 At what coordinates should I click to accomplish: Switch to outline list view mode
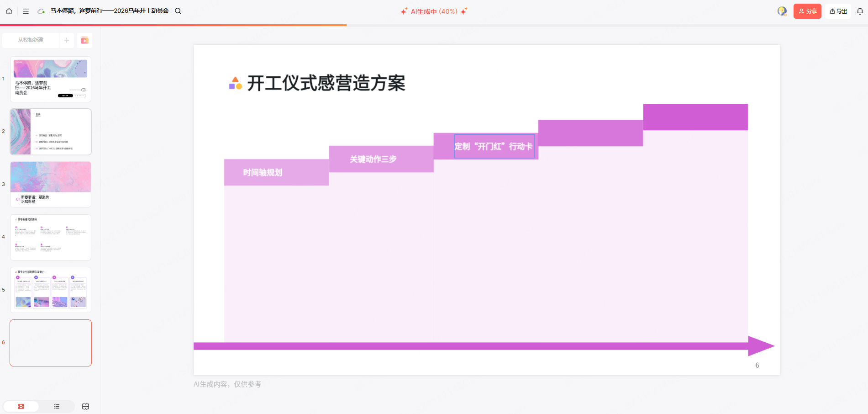pyautogui.click(x=57, y=406)
